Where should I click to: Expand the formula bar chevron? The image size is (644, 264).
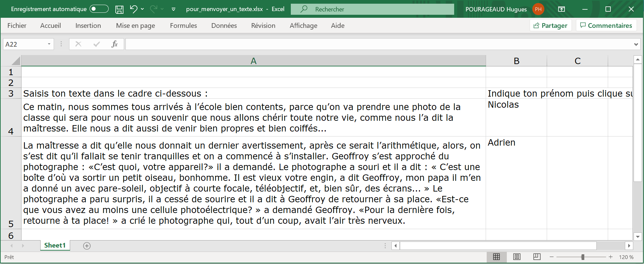tap(636, 44)
